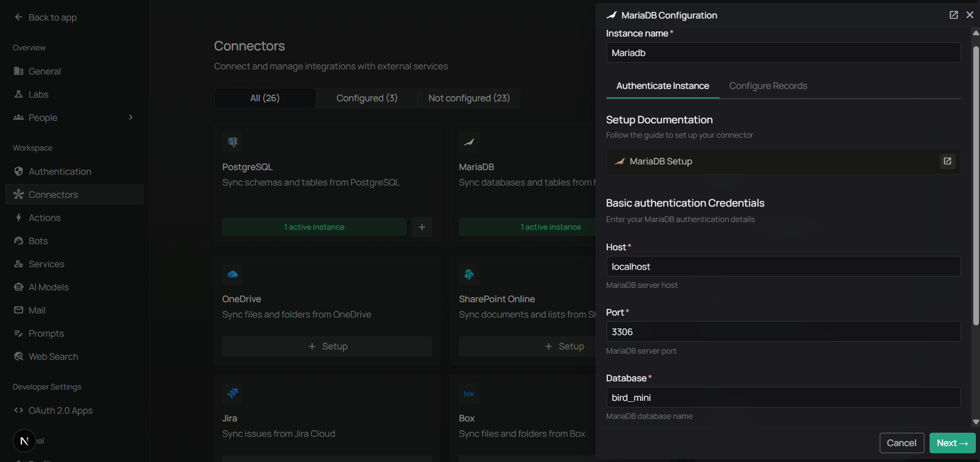Add new PostgreSQL instance with plus button
This screenshot has width=980, height=462.
(422, 227)
